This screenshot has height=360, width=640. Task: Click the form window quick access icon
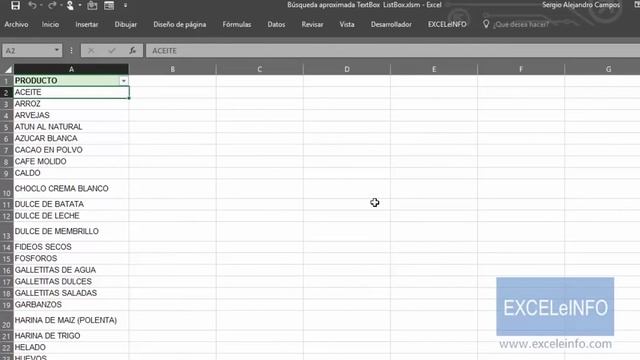109,5
